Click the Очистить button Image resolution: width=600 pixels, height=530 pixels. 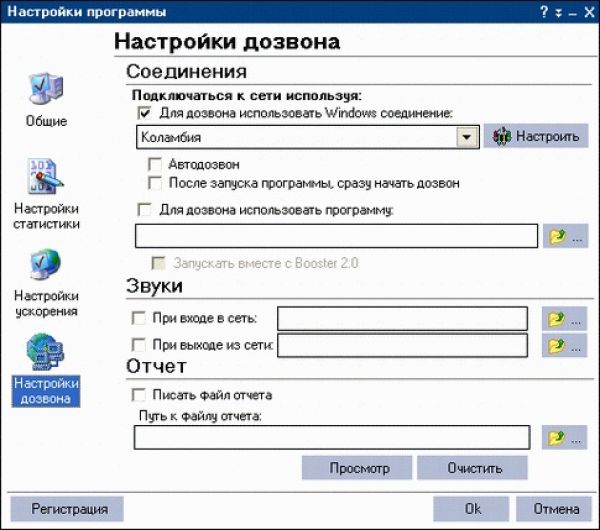coord(472,468)
